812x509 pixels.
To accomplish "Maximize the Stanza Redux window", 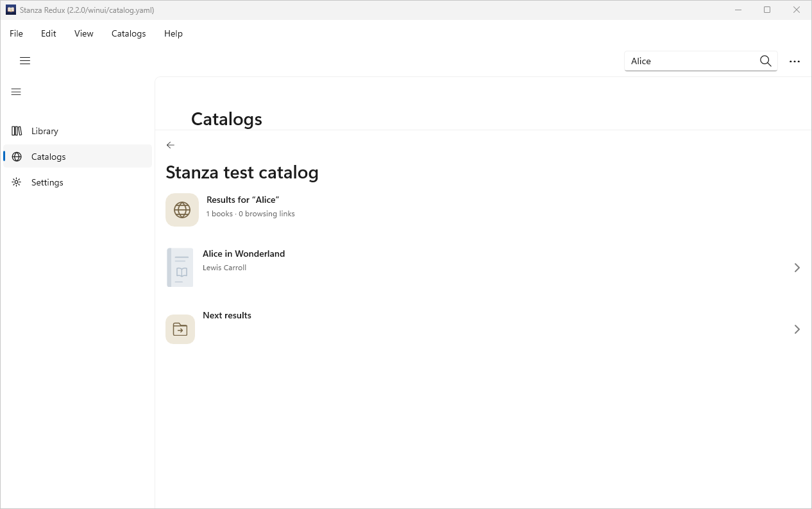I will click(x=767, y=10).
